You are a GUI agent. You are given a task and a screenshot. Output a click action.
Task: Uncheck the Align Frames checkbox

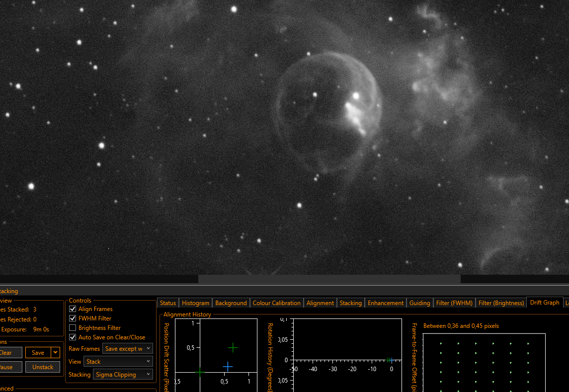(73, 309)
